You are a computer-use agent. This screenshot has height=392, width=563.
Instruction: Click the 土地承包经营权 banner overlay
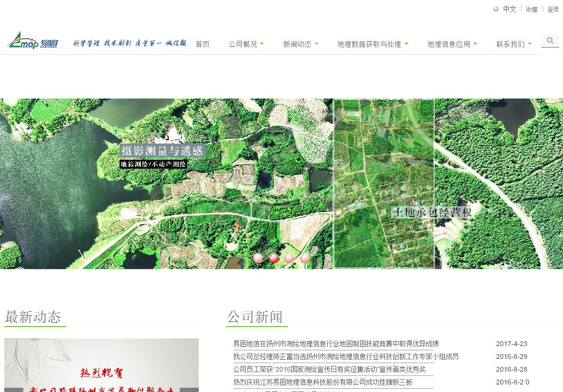click(431, 212)
